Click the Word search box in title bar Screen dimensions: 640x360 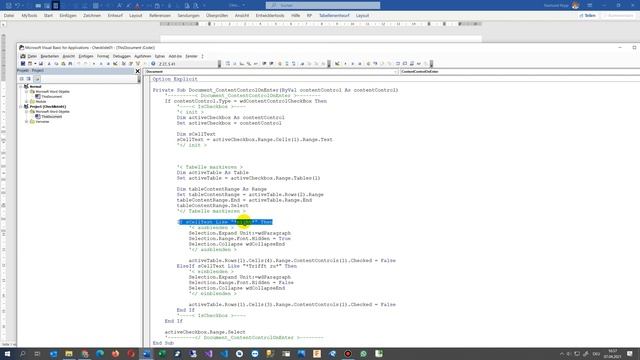coord(322,5)
